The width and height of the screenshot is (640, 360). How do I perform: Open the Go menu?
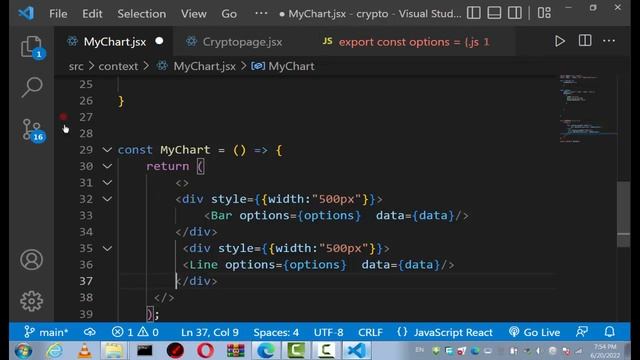coord(229,14)
